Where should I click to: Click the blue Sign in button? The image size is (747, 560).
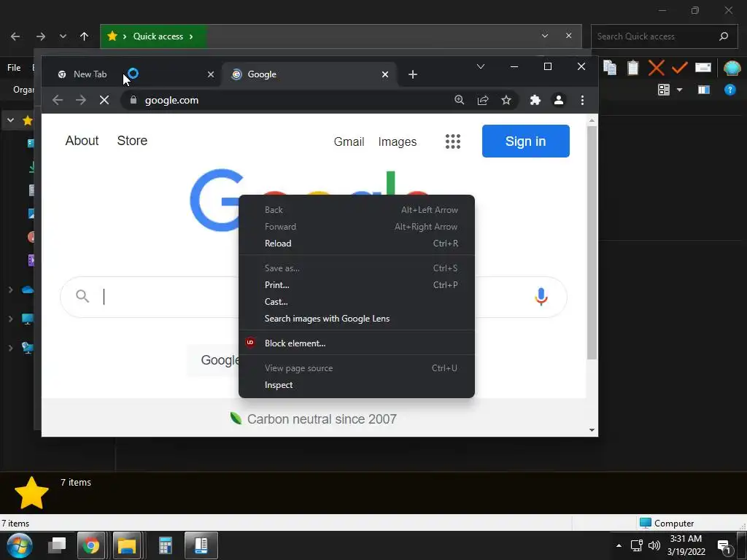tap(525, 141)
